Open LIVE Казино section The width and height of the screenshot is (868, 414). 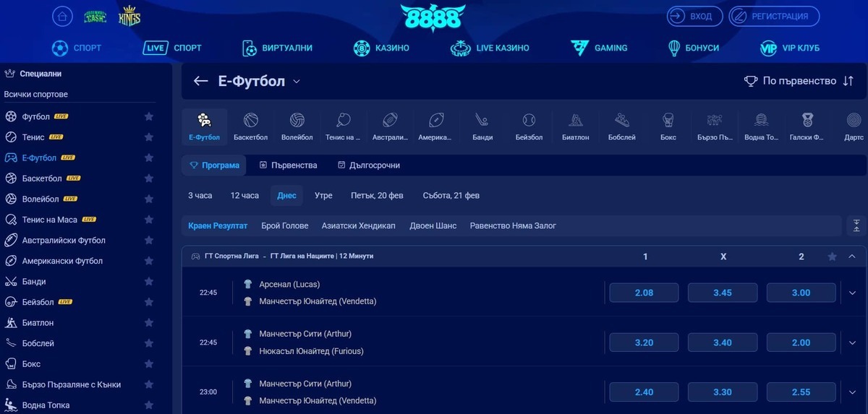pyautogui.click(x=490, y=48)
